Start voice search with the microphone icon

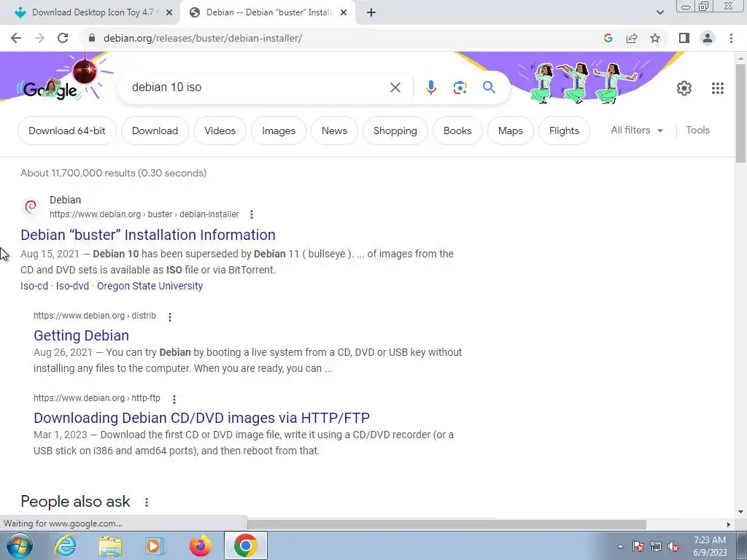tap(430, 87)
